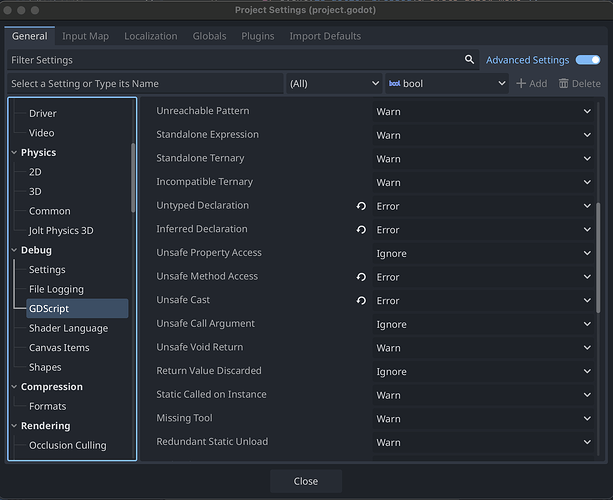Select Shader Language under Debug

coord(68,328)
